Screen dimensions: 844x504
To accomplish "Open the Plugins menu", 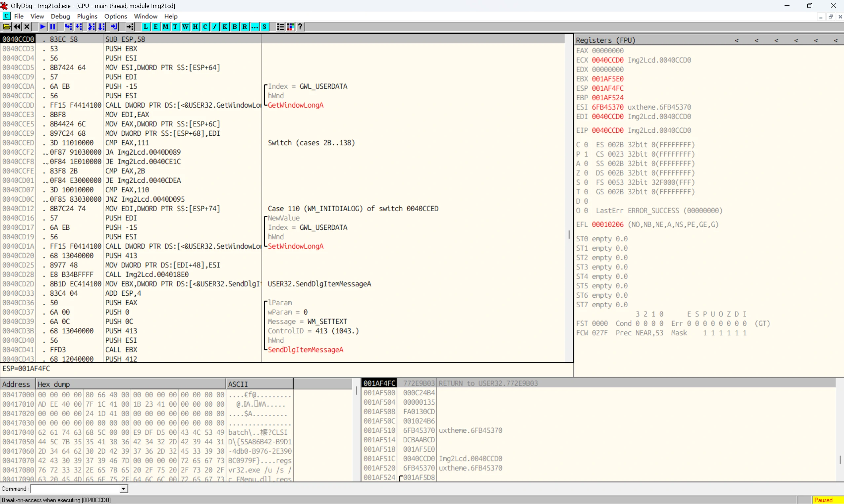I will (87, 16).
